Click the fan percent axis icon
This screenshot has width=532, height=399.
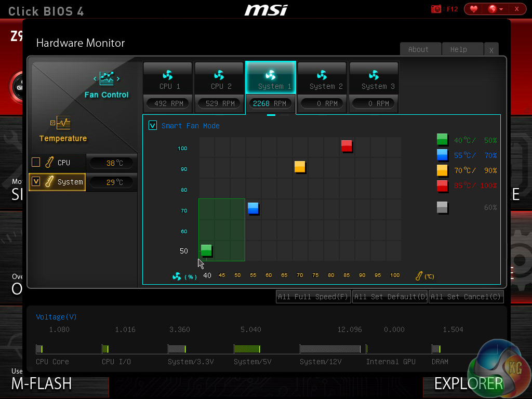[x=177, y=276]
